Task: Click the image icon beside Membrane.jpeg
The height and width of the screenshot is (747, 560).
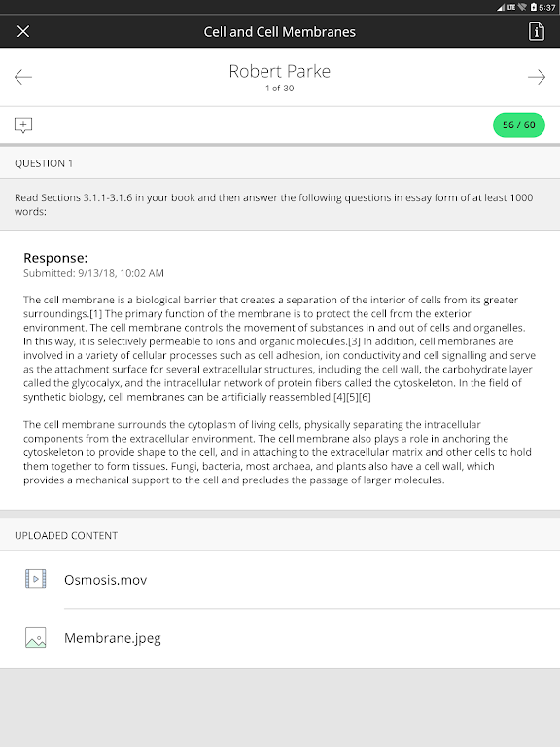Action: click(35, 637)
